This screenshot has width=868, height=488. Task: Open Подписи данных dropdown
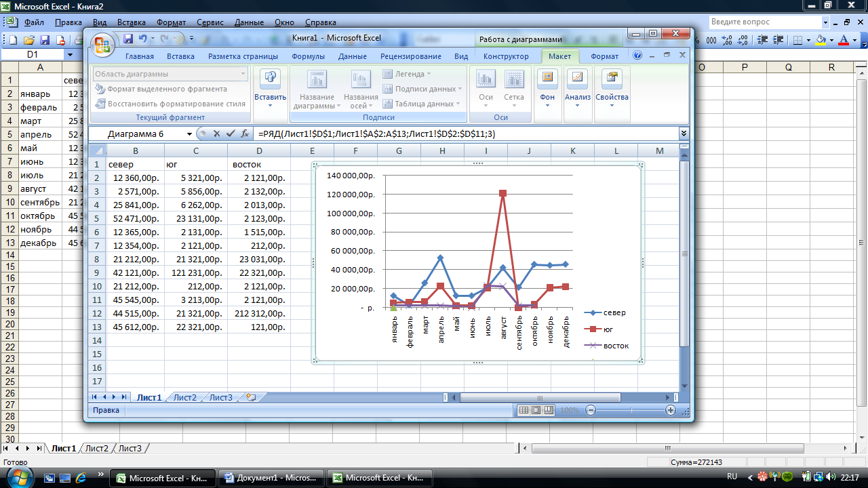(x=422, y=89)
